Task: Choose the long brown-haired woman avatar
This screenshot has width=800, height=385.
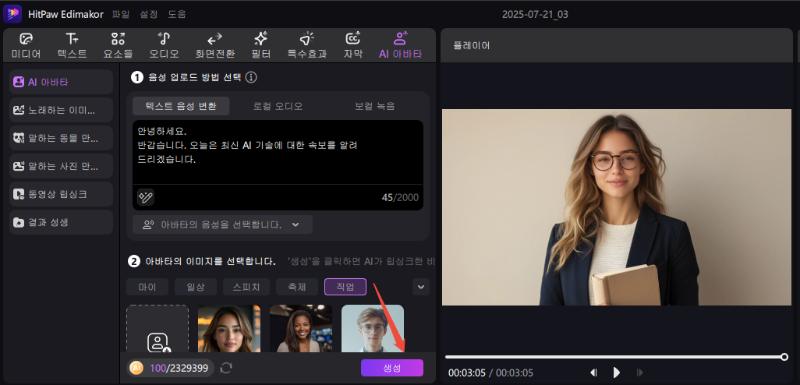Action: tap(229, 328)
